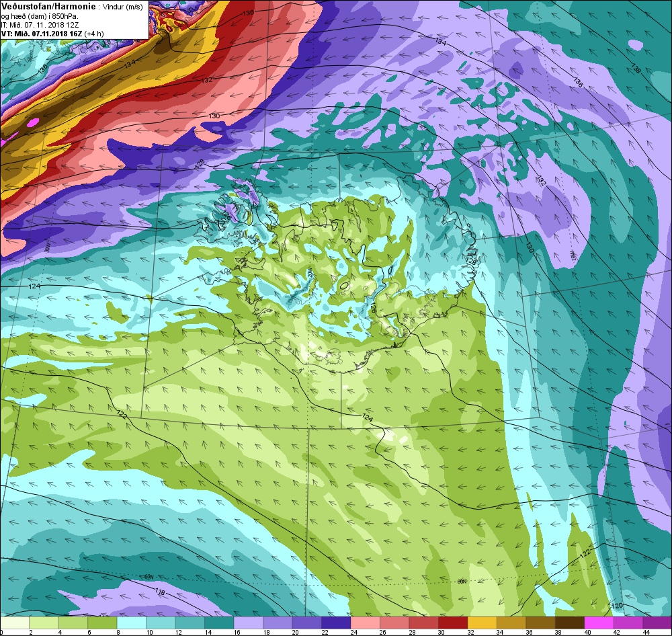Select the 2–4 m/s light green legend swatch
Viewport: 672px width, 636px height.
point(44,623)
